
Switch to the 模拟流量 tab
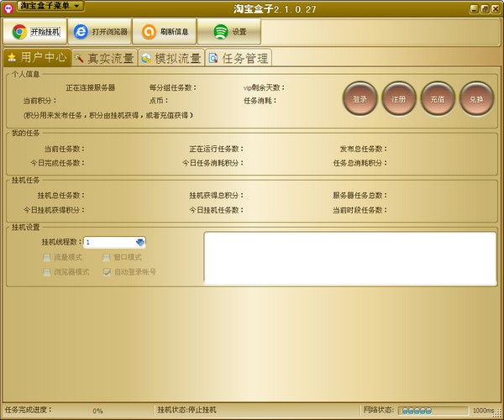tap(171, 58)
